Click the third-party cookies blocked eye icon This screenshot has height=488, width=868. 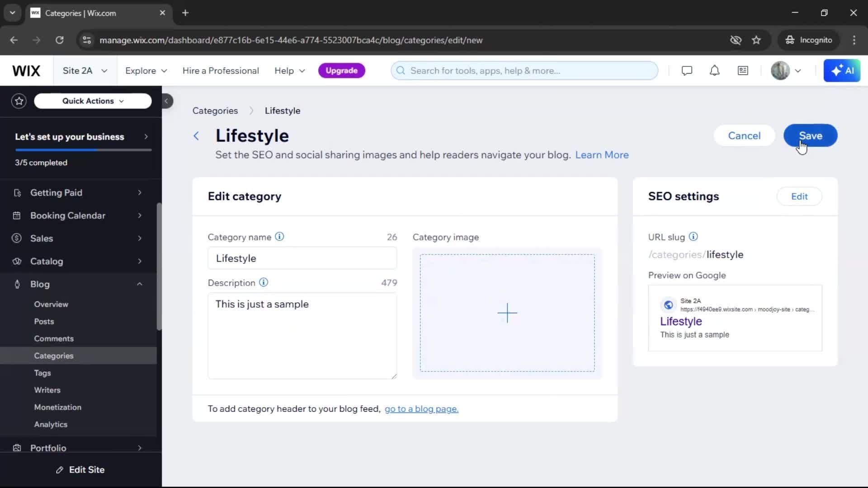736,40
